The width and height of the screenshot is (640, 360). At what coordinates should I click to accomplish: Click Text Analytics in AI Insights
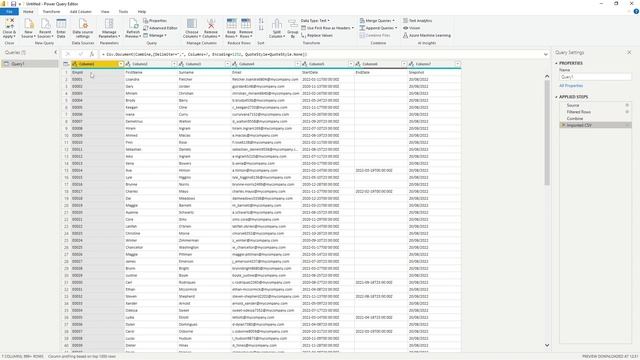418,20
